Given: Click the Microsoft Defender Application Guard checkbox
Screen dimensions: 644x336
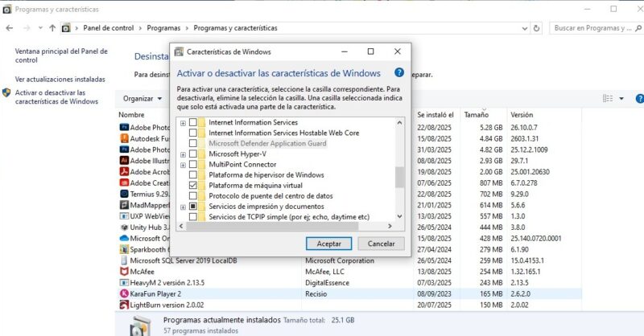Looking at the screenshot, I should coord(192,144).
